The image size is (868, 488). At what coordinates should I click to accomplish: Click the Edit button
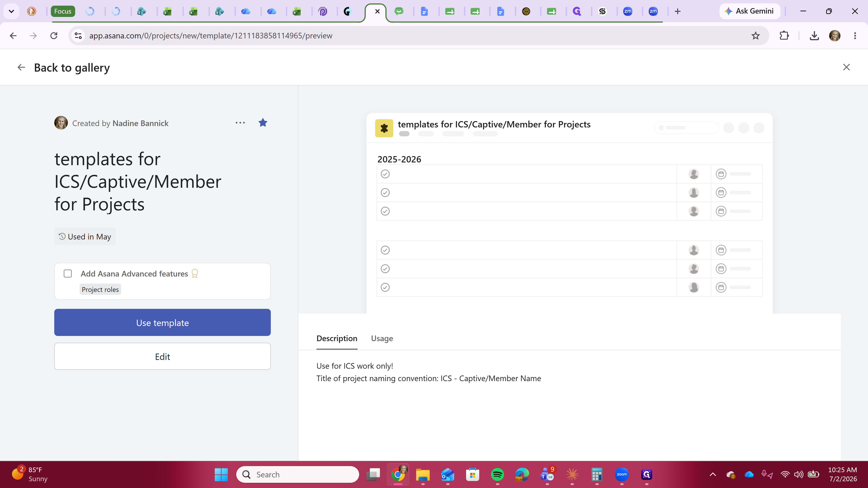coord(163,356)
